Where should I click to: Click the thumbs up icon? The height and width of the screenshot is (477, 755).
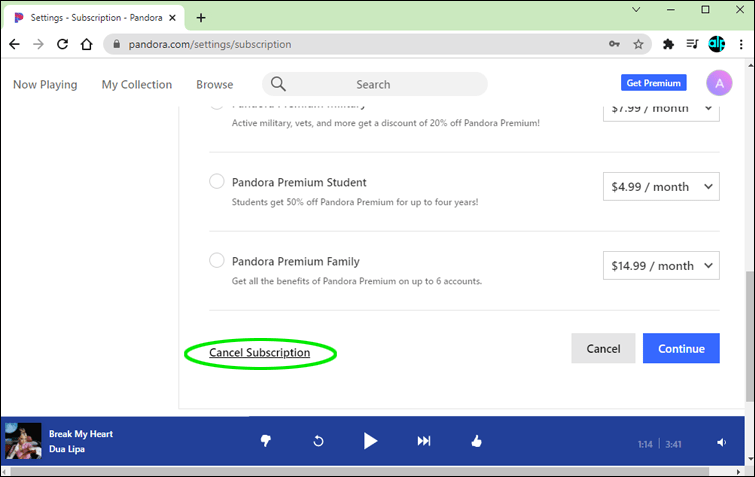476,440
